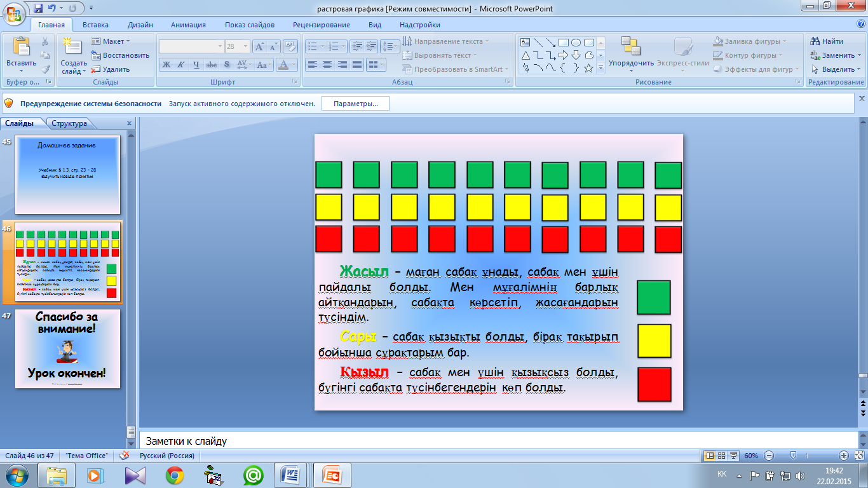Open the Рецензирование tab
The image size is (868, 488).
click(322, 25)
